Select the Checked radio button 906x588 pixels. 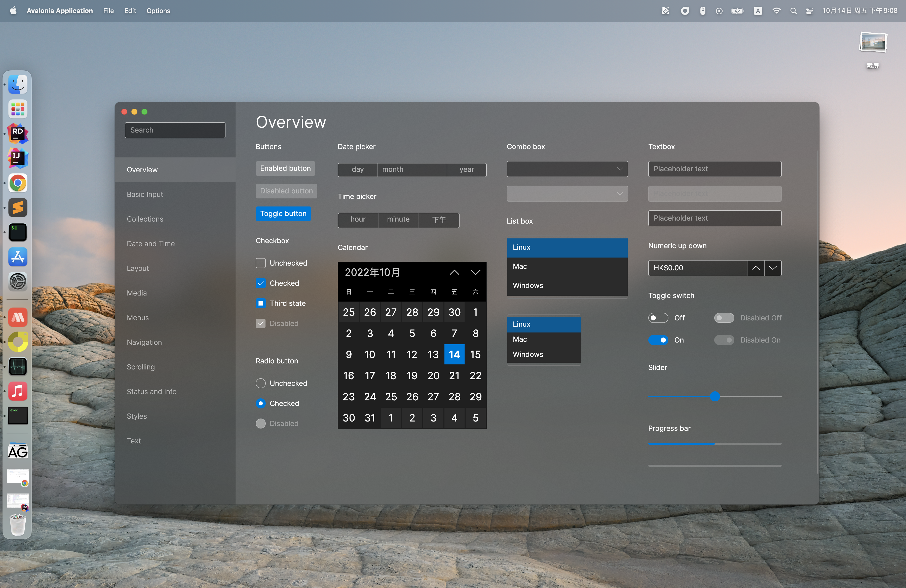261,404
